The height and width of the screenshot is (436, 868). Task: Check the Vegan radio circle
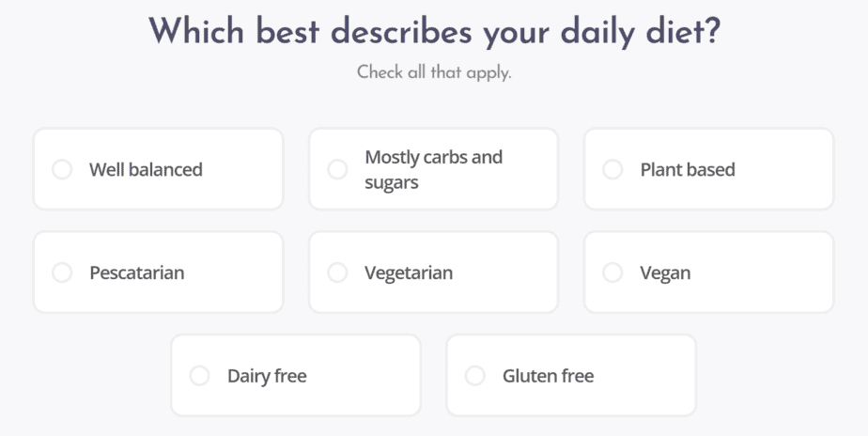pos(612,273)
